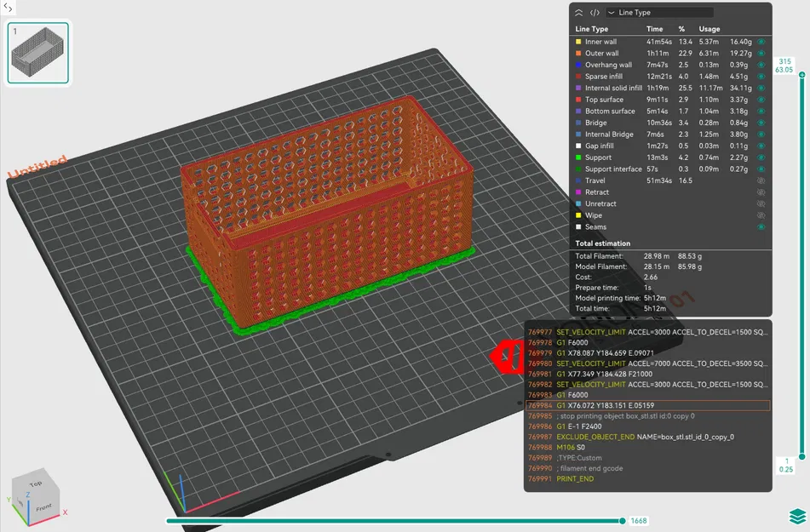The image size is (810, 532).
Task: Toggle Seams visibility in the legend
Action: point(761,226)
